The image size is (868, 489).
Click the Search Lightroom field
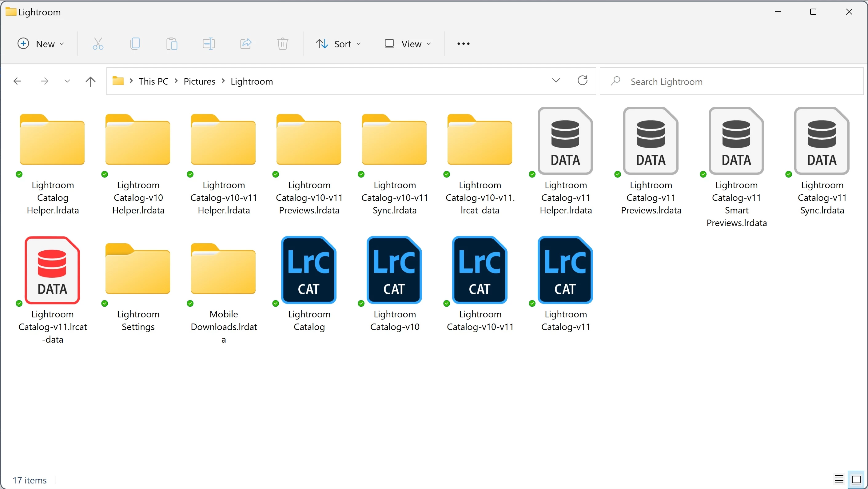tap(731, 81)
